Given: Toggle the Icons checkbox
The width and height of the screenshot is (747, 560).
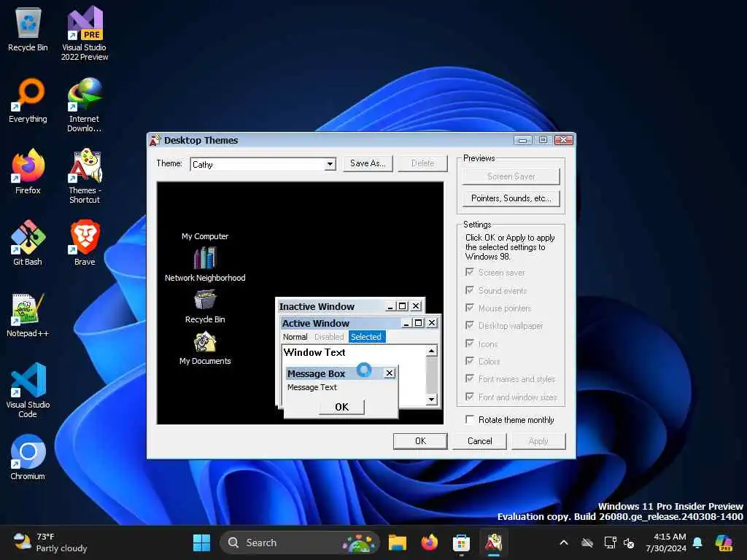Looking at the screenshot, I should tap(470, 343).
